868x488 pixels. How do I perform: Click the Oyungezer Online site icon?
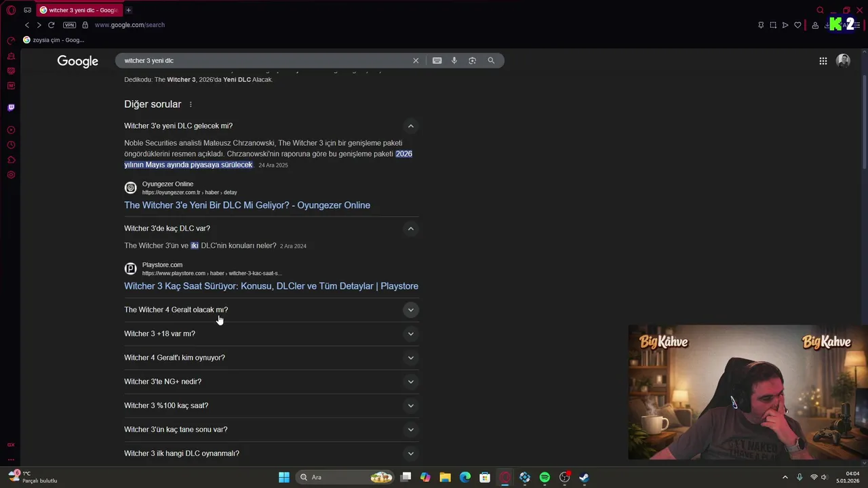click(130, 188)
